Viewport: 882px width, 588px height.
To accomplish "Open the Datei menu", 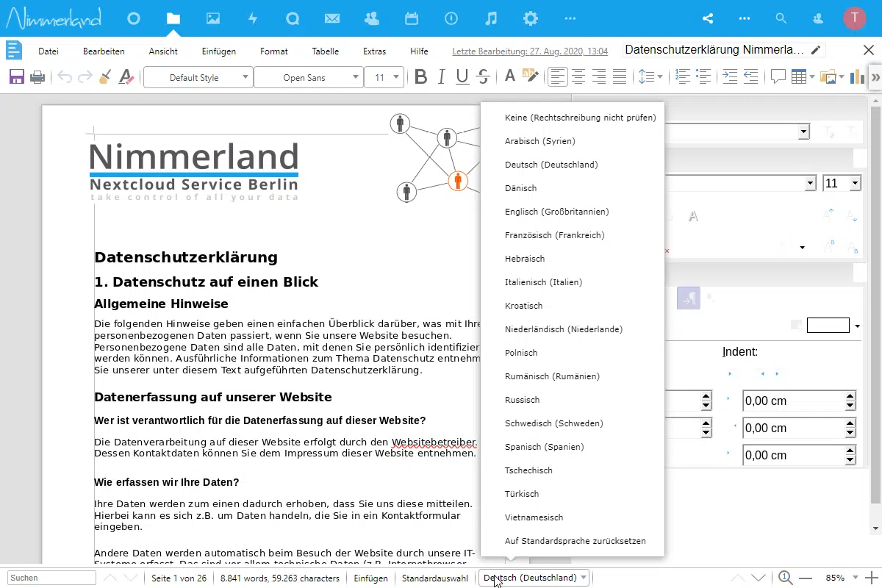I will (x=49, y=51).
